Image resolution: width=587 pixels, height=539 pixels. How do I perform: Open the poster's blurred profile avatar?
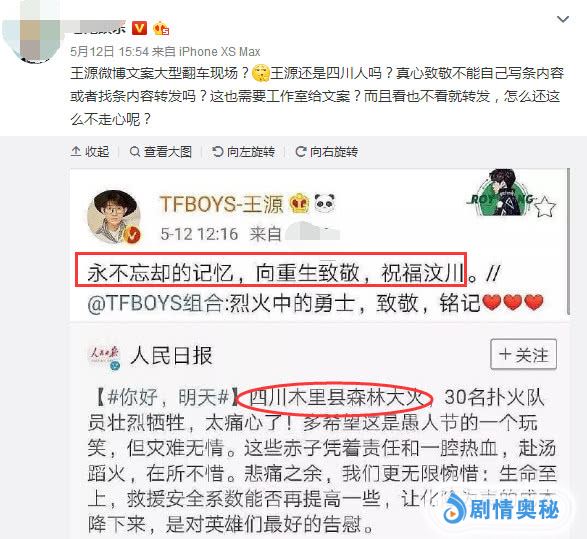click(x=31, y=32)
